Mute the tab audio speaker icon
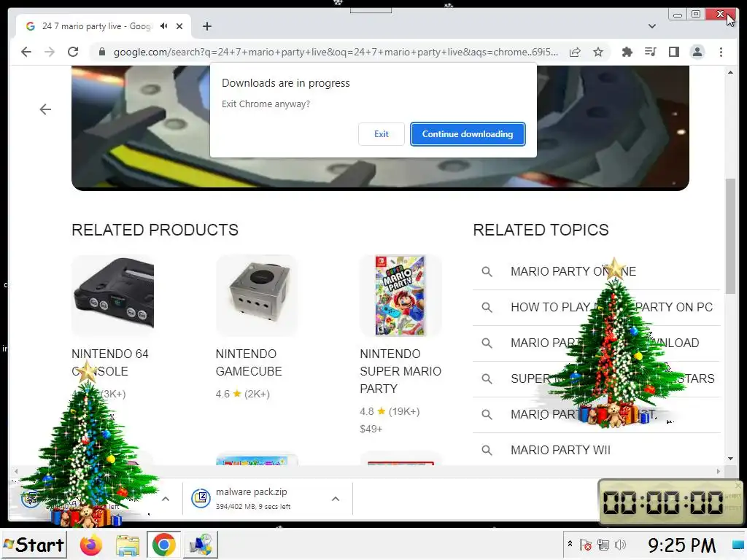747x560 pixels. tap(164, 26)
